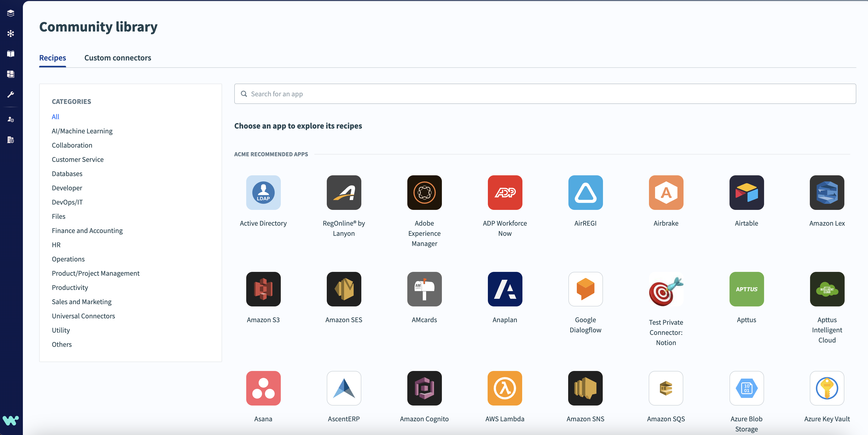Viewport: 868px width, 435px height.
Task: Select the ADP Workforce Now icon
Action: [505, 192]
